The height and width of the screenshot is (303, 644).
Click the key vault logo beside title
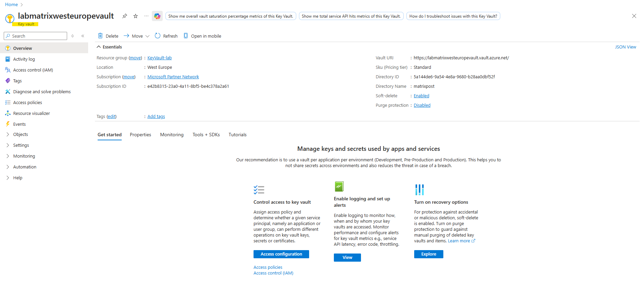click(x=10, y=18)
